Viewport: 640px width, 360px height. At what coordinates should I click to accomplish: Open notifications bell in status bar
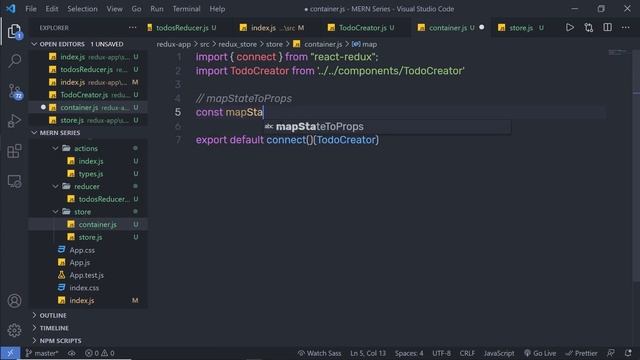[x=628, y=353]
